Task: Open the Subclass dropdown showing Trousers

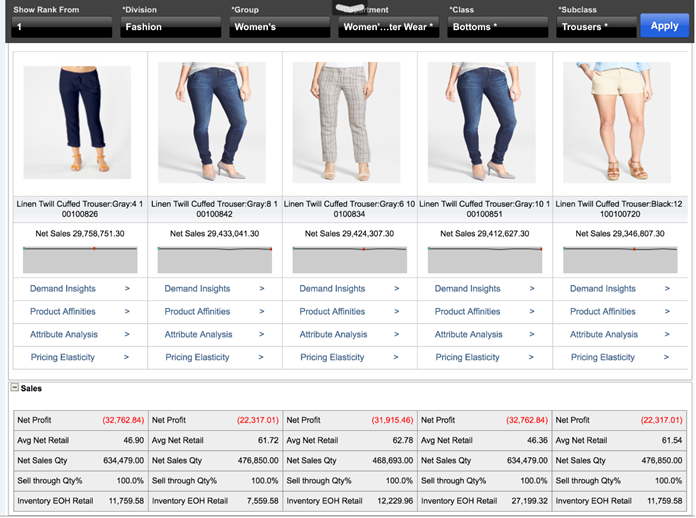Action: [x=596, y=27]
